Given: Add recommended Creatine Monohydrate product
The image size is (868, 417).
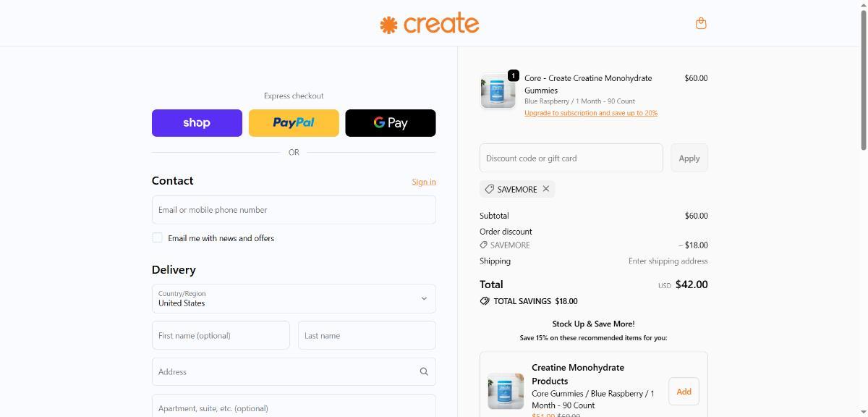Looking at the screenshot, I should [684, 392].
